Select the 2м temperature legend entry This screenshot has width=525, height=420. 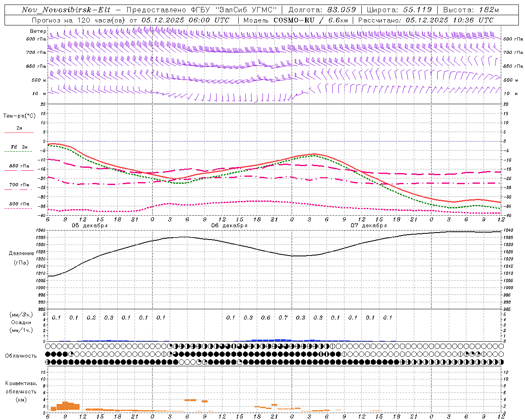[x=19, y=128]
